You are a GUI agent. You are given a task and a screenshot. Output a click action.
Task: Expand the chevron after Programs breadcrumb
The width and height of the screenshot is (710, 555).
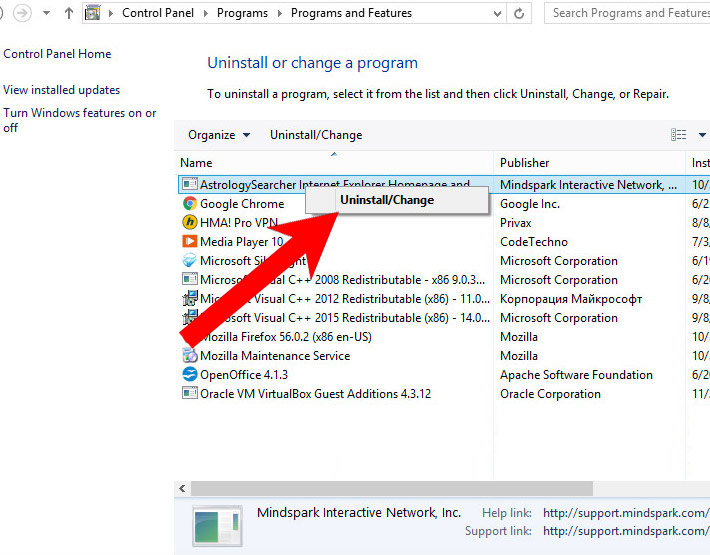click(279, 13)
